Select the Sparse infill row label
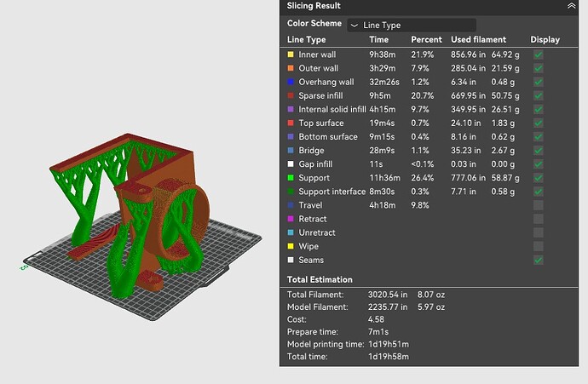The image size is (588, 384). coord(320,95)
